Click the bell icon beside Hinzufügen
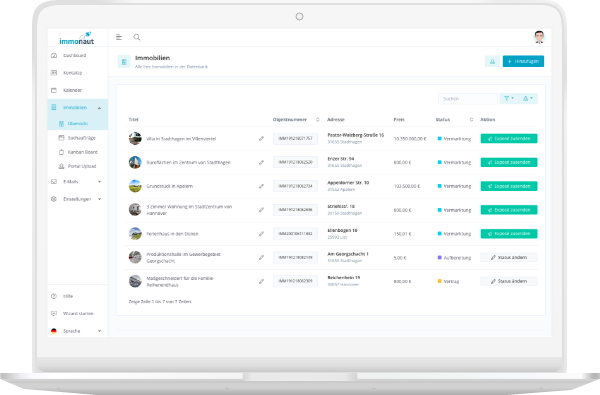Image resolution: width=600 pixels, height=395 pixels. (492, 61)
